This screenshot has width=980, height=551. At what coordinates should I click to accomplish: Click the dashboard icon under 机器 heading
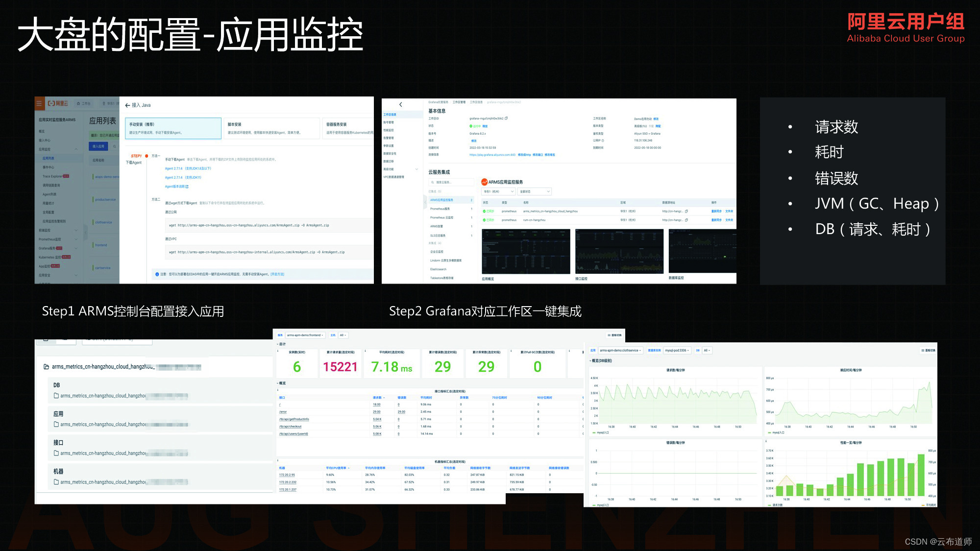(56, 482)
